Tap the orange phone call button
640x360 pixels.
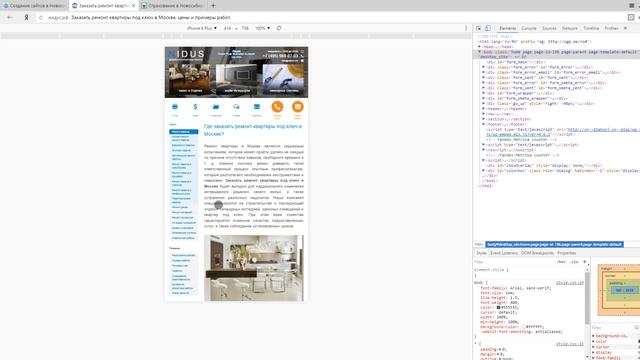[277, 107]
